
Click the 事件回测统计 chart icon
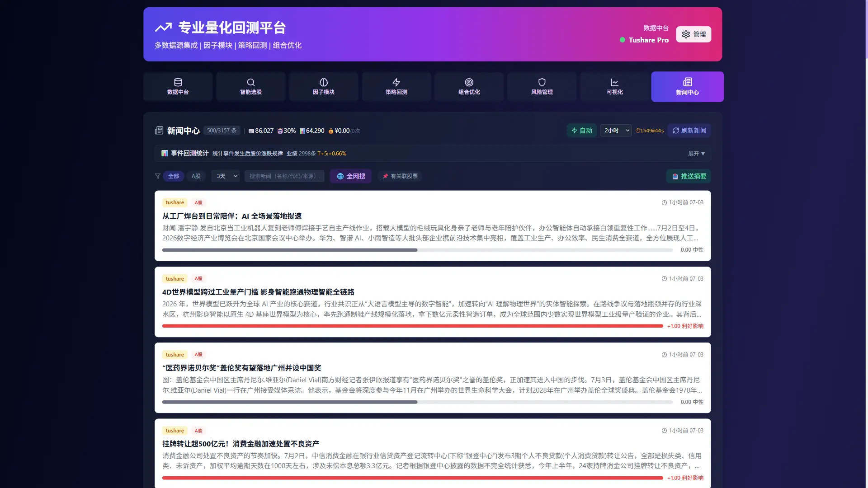(x=165, y=153)
